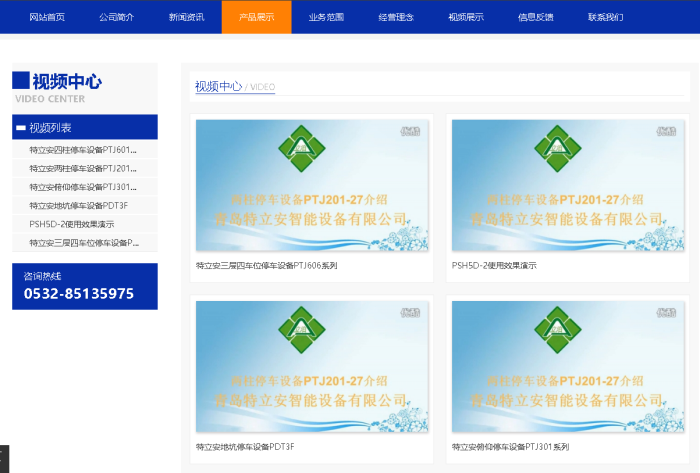Screen dimensions: 700x473
Task: Click the 特立安地坑停车设备PDT3F caption under the video
Action: click(x=245, y=447)
